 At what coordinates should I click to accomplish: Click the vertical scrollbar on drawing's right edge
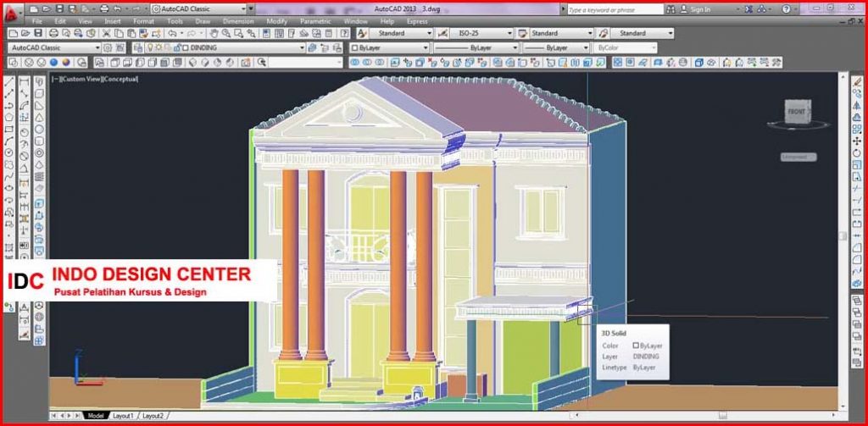[843, 235]
